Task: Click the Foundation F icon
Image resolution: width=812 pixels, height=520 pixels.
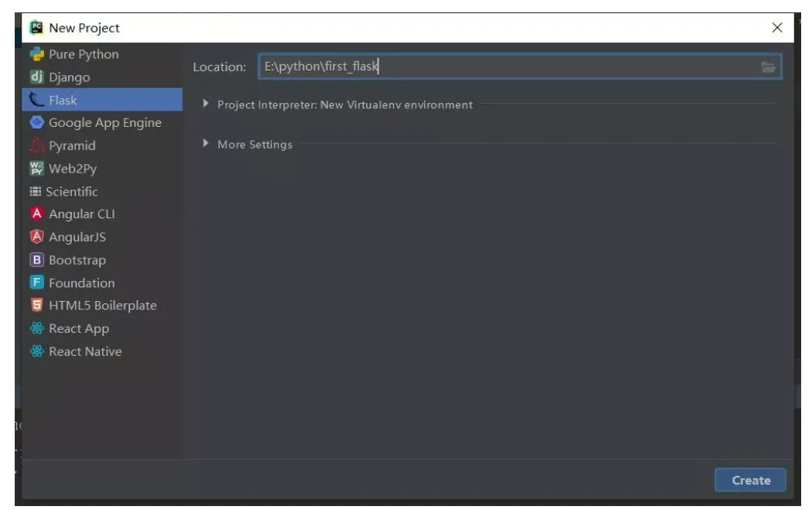Action: coord(36,282)
